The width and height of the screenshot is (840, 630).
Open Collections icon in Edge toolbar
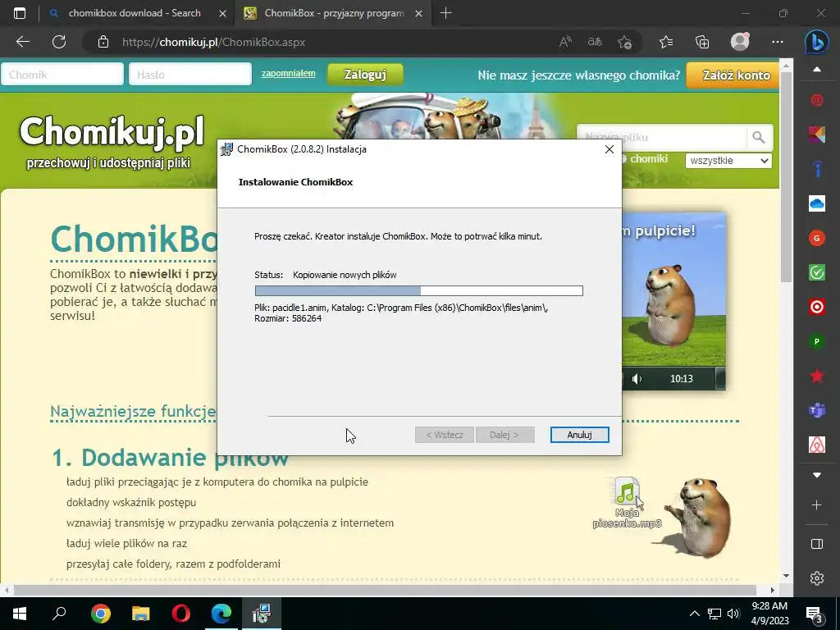click(702, 42)
